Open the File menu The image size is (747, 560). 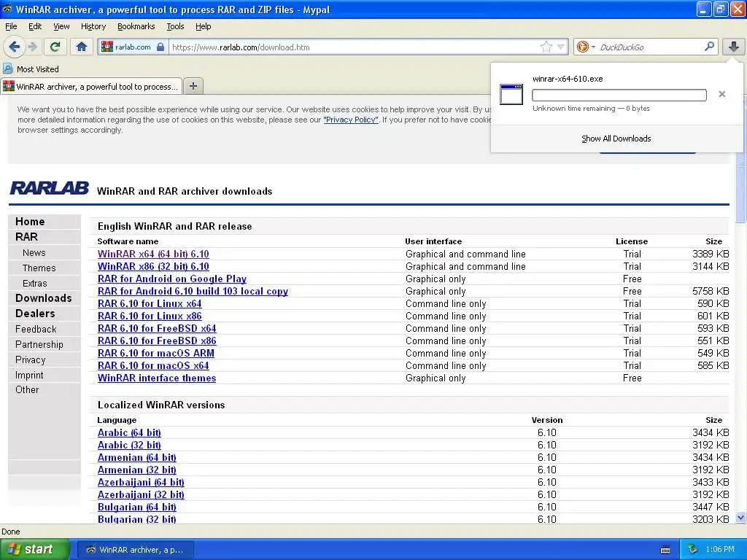tap(11, 26)
